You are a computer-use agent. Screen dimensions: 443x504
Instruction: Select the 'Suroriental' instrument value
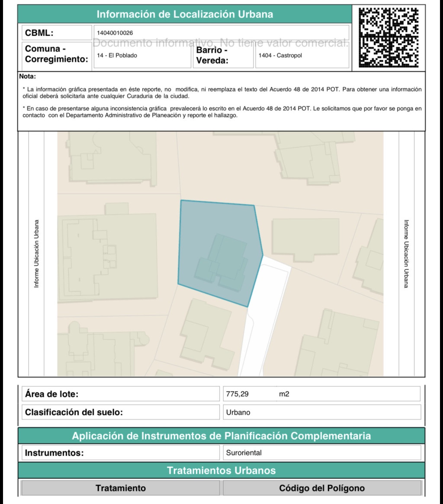click(x=244, y=452)
